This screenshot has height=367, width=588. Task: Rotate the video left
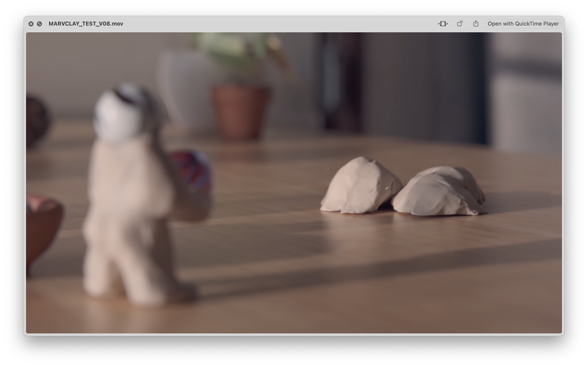pyautogui.click(x=460, y=24)
